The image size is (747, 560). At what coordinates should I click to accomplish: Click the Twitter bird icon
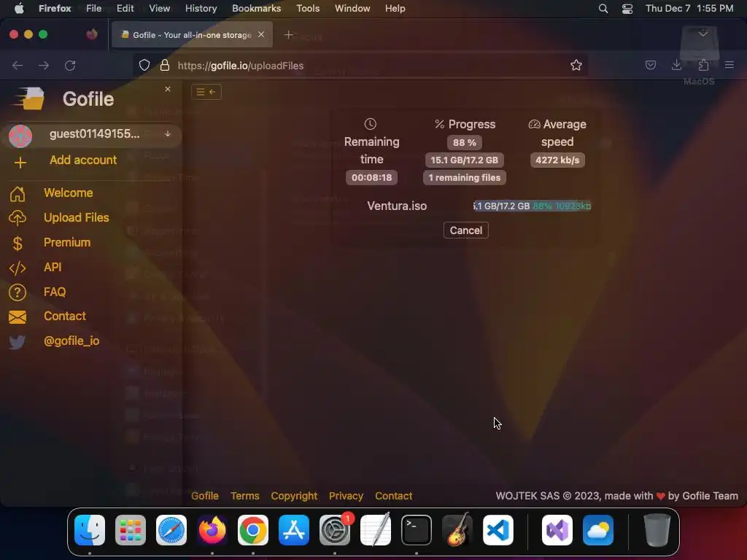click(x=18, y=343)
